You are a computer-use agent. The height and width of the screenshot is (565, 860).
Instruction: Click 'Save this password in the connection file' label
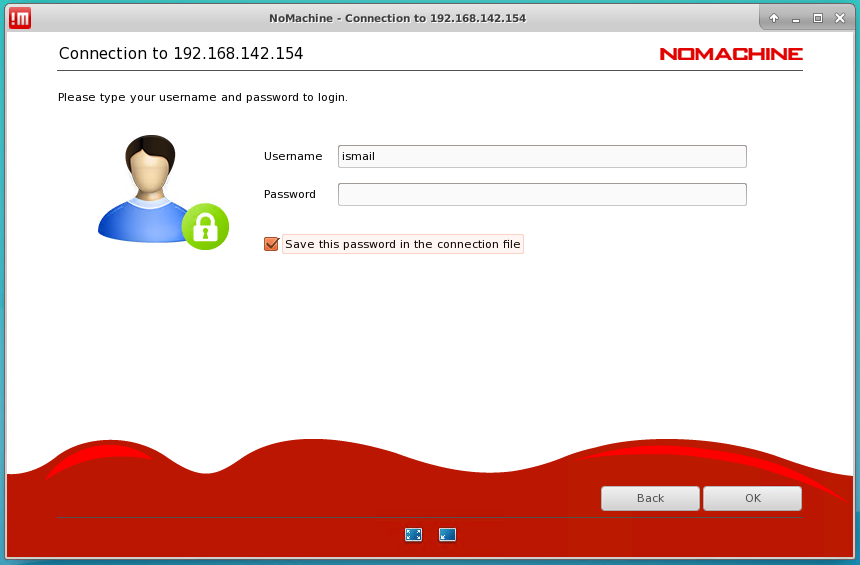[403, 244]
